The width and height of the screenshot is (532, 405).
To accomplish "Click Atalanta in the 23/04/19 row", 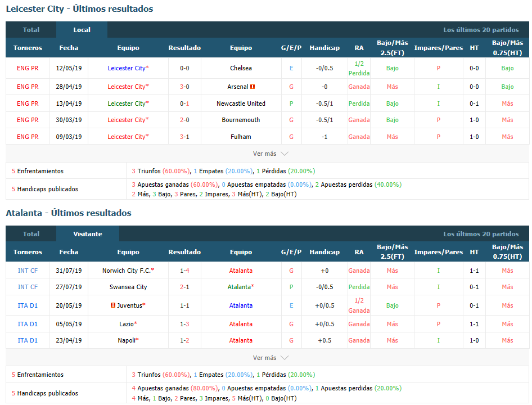I will 241,340.
